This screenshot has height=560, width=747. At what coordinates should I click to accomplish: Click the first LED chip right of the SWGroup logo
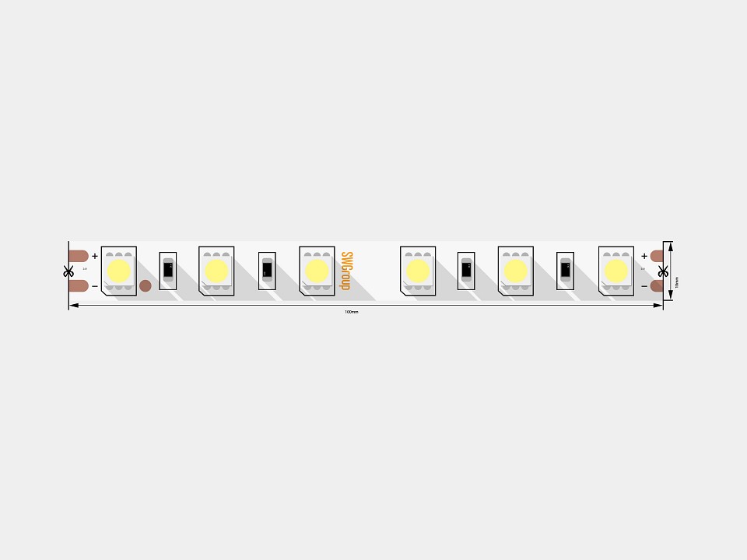pyautogui.click(x=418, y=271)
